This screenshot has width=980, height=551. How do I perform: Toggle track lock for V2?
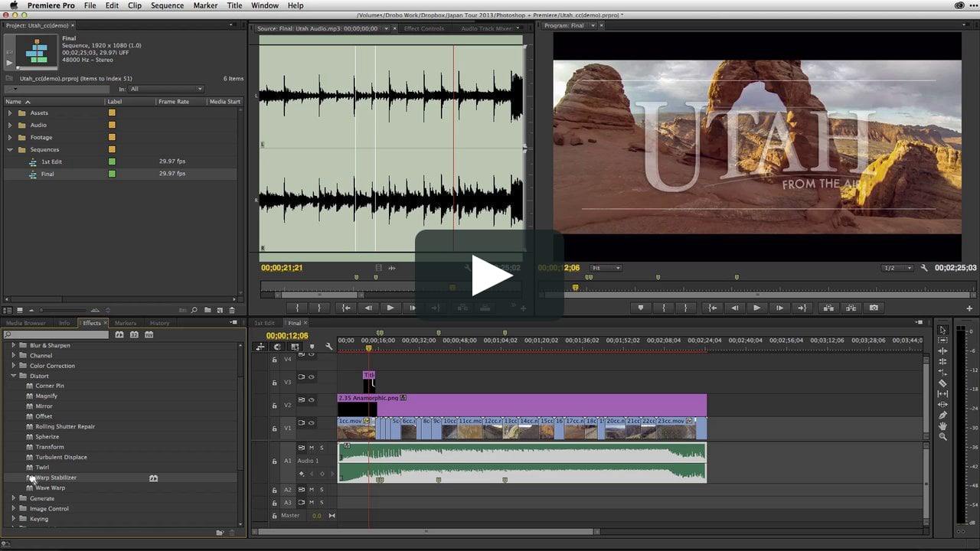click(275, 405)
